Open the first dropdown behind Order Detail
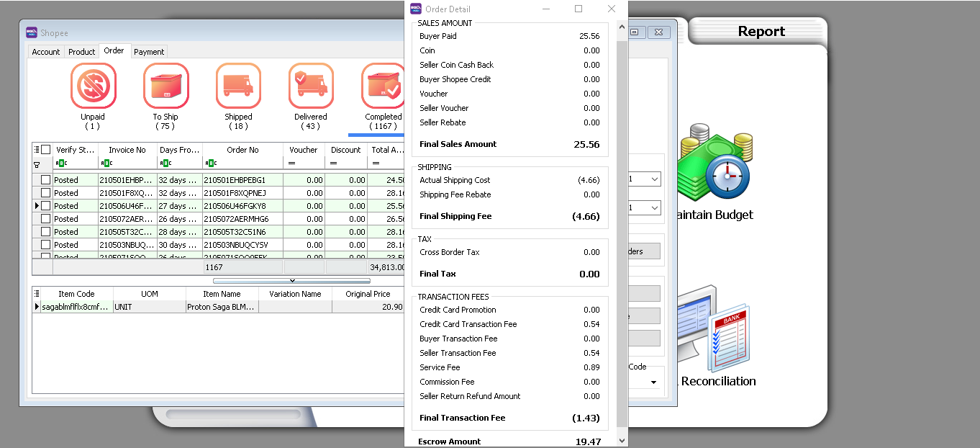Image resolution: width=980 pixels, height=448 pixels. [653, 179]
